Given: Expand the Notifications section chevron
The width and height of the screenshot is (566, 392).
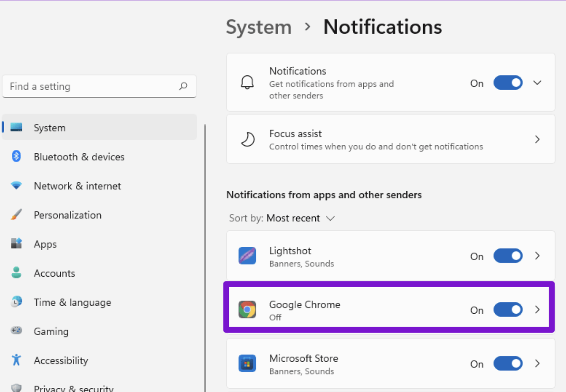Looking at the screenshot, I should pyautogui.click(x=537, y=83).
